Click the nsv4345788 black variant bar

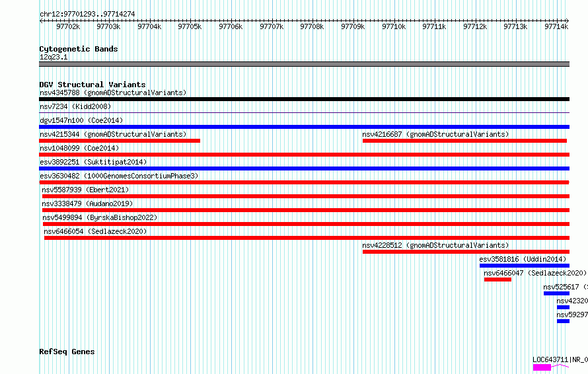(304, 99)
